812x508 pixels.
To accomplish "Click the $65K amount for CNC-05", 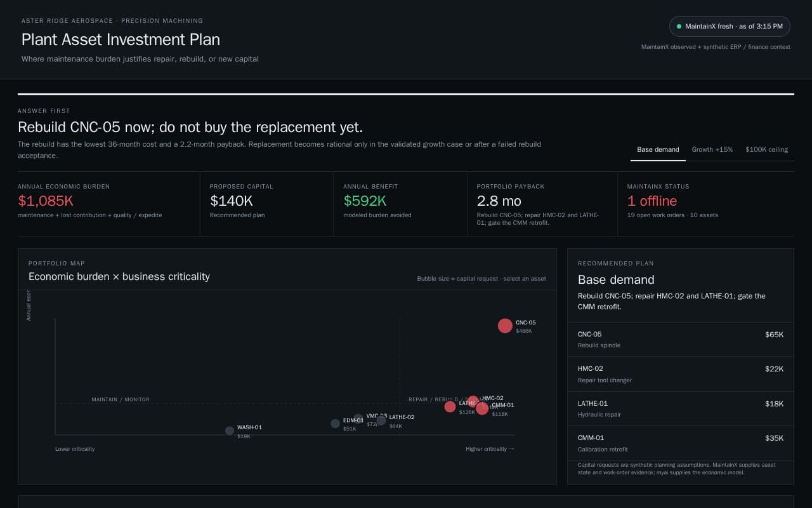I will (775, 334).
